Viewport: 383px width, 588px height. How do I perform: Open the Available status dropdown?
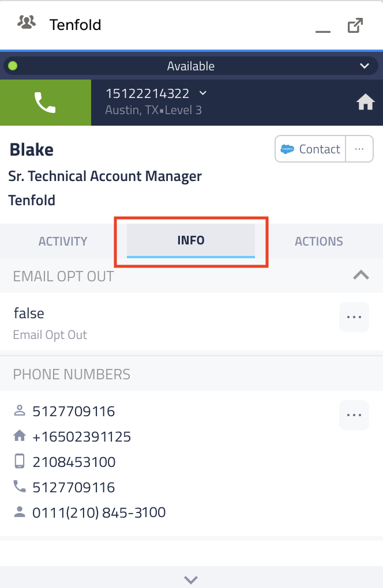365,66
